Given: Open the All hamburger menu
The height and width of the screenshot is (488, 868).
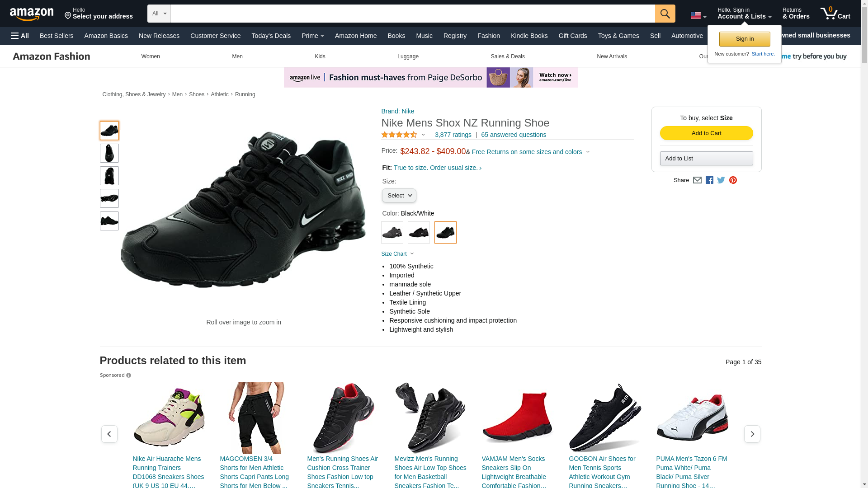Looking at the screenshot, I should (20, 36).
